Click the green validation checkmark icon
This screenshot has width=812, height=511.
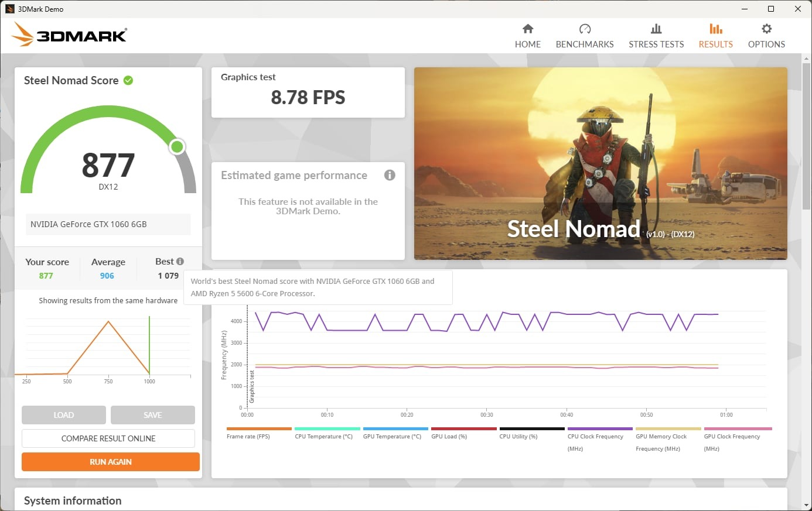(128, 80)
